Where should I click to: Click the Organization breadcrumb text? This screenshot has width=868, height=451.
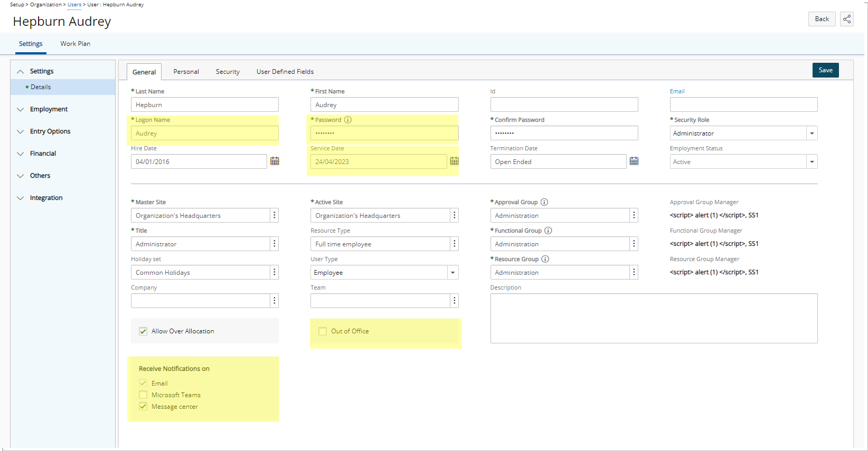(x=46, y=5)
